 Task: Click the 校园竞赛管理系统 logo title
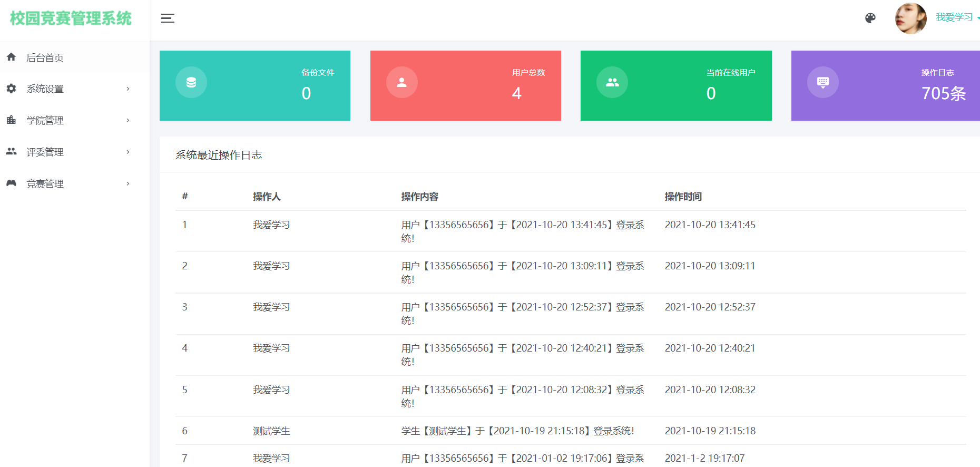[71, 18]
